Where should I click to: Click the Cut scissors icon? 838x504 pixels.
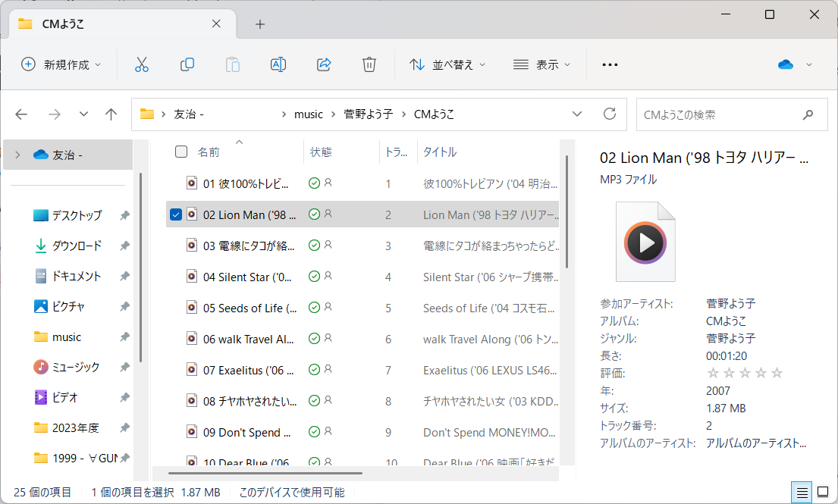142,64
